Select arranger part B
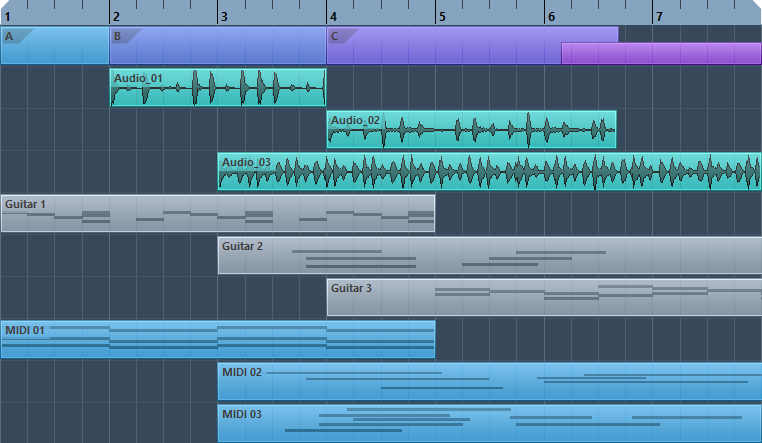 218,46
